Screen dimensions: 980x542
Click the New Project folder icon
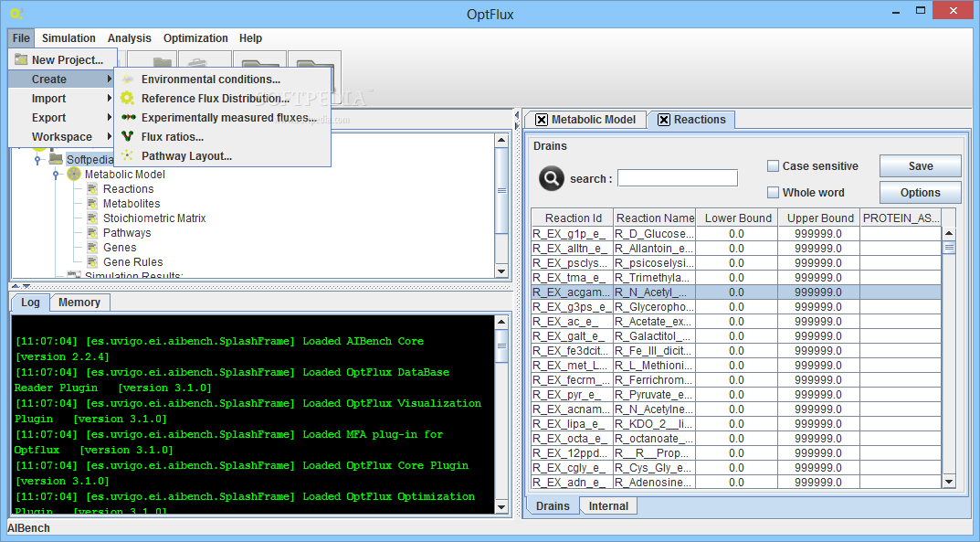(21, 59)
